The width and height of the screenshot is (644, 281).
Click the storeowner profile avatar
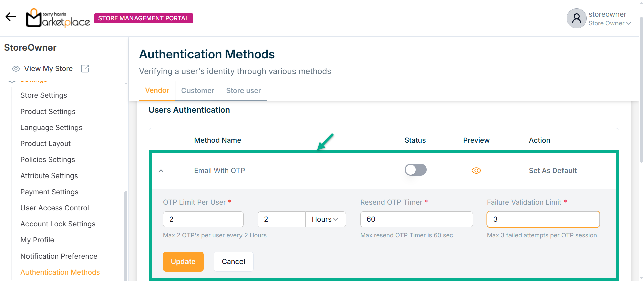576,18
